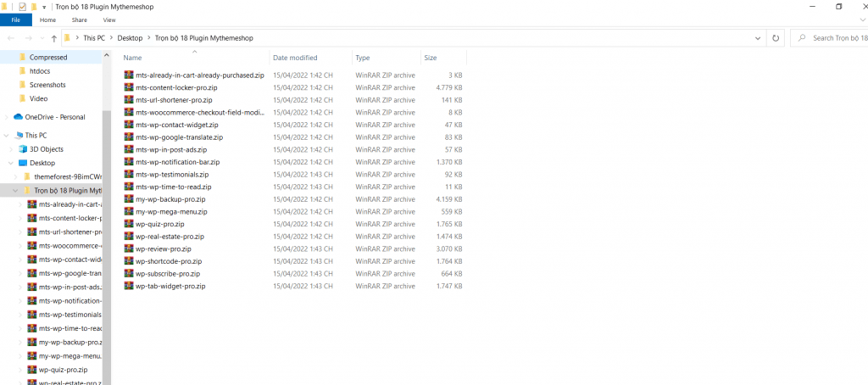Screen dimensions: 868x385
Task: Click the 3D Objects icon in navigation pane
Action: pos(22,149)
